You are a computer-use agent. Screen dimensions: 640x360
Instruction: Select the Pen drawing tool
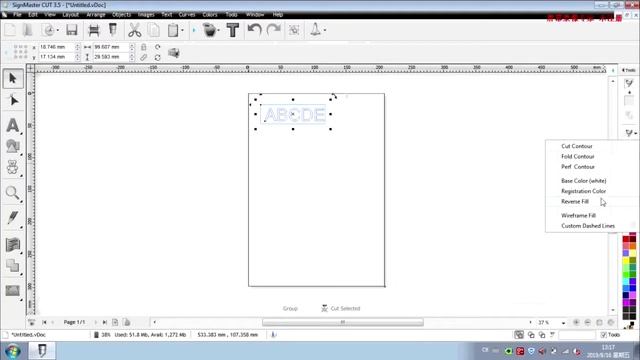pos(13,217)
